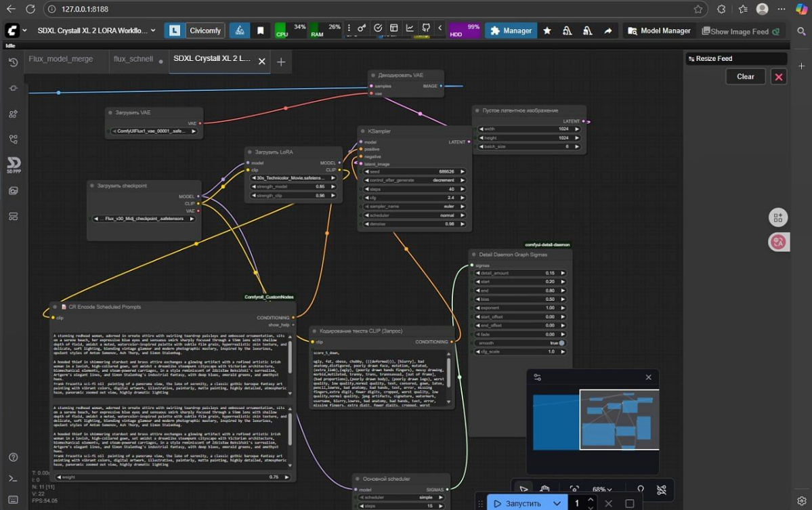Image resolution: width=812 pixels, height=510 pixels.
Task: Open the queue history sidebar icon
Action: (x=14, y=62)
